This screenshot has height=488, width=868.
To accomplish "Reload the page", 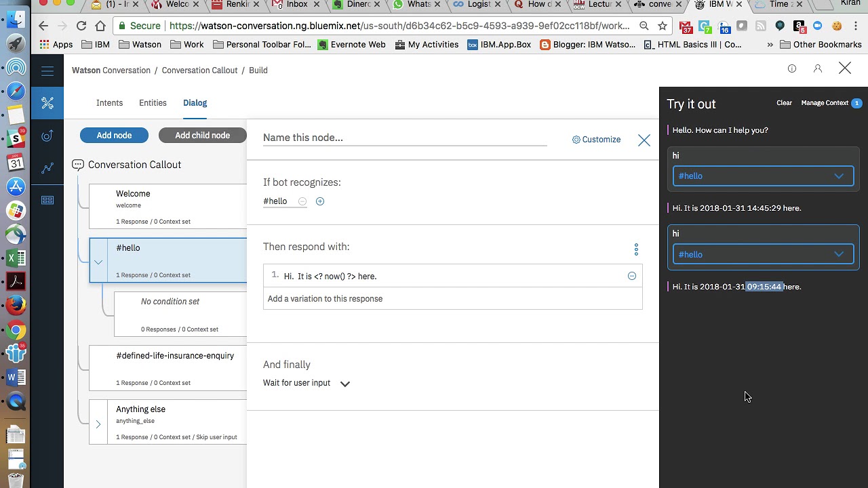I will [81, 26].
